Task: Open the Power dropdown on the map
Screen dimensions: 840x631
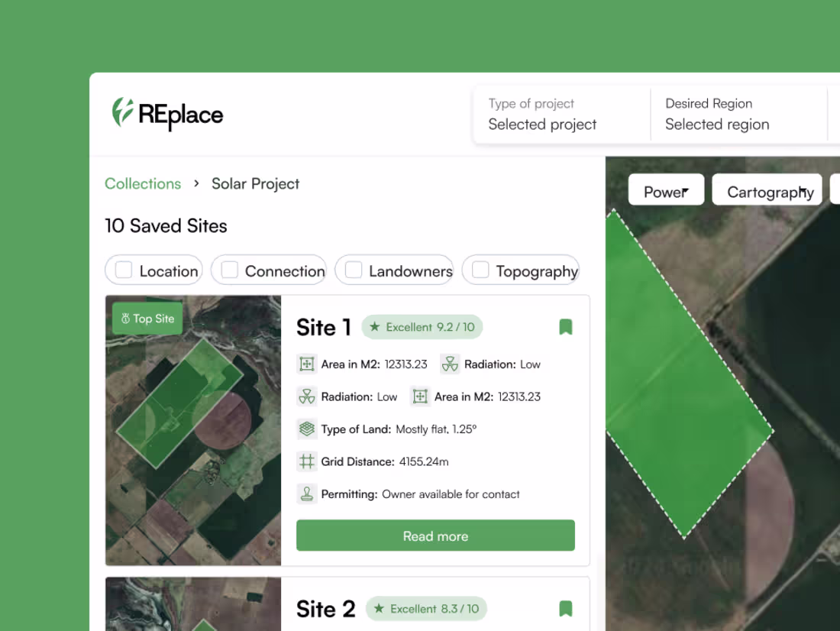Action: coord(665,189)
